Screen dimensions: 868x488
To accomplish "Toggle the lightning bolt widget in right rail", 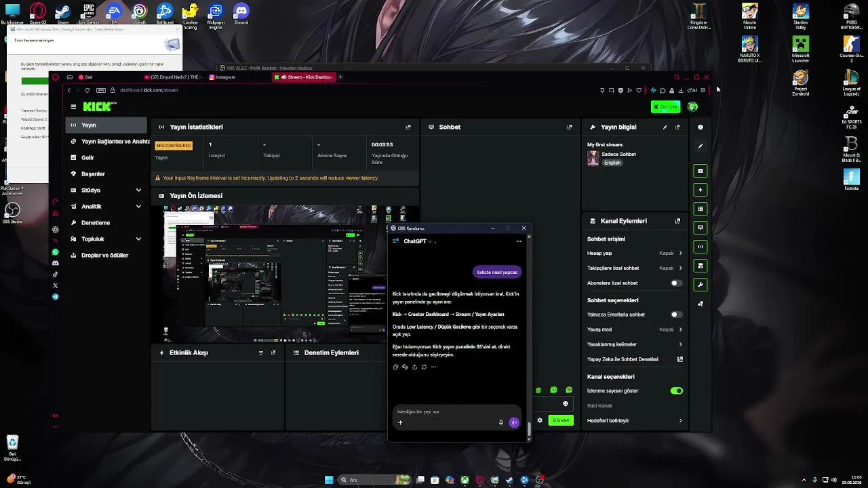I will [x=701, y=190].
